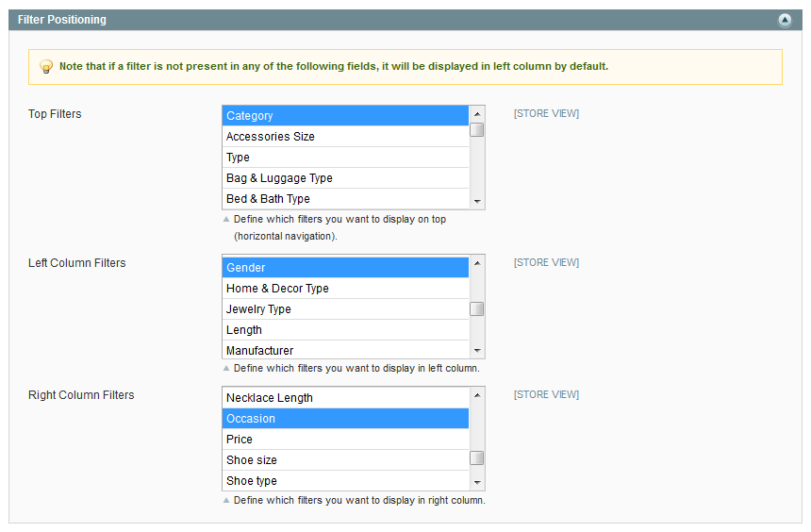
Task: Click the Filter Positioning header title
Action: 62,20
